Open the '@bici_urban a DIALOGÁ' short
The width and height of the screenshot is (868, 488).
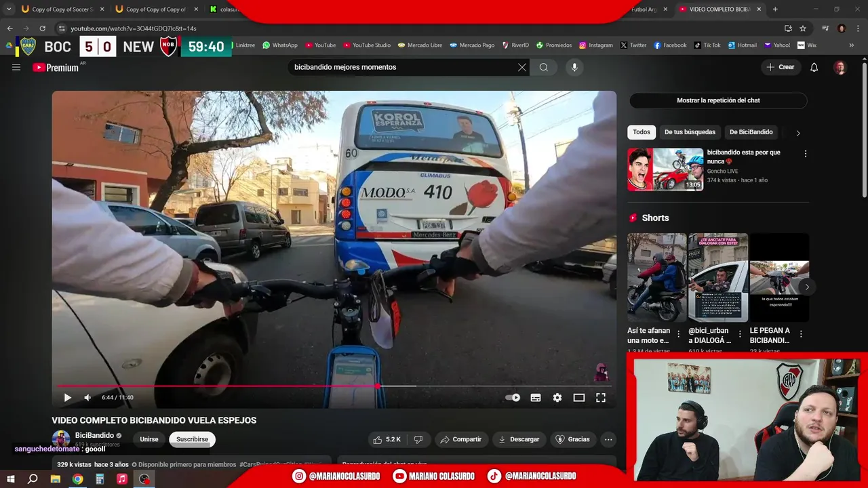point(718,277)
